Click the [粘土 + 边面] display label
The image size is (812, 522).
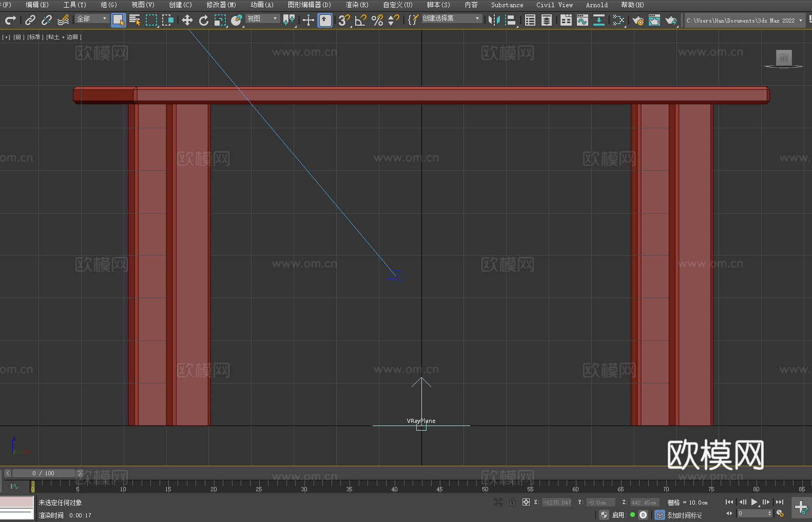click(x=64, y=37)
